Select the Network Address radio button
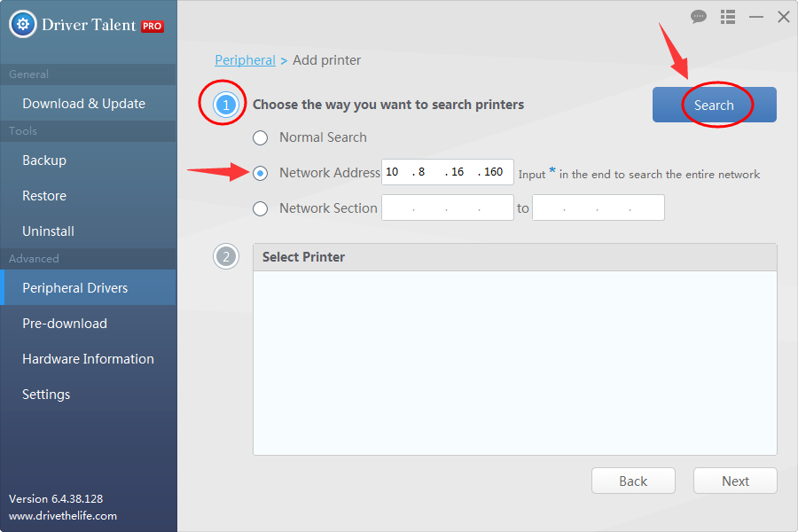 260,173
